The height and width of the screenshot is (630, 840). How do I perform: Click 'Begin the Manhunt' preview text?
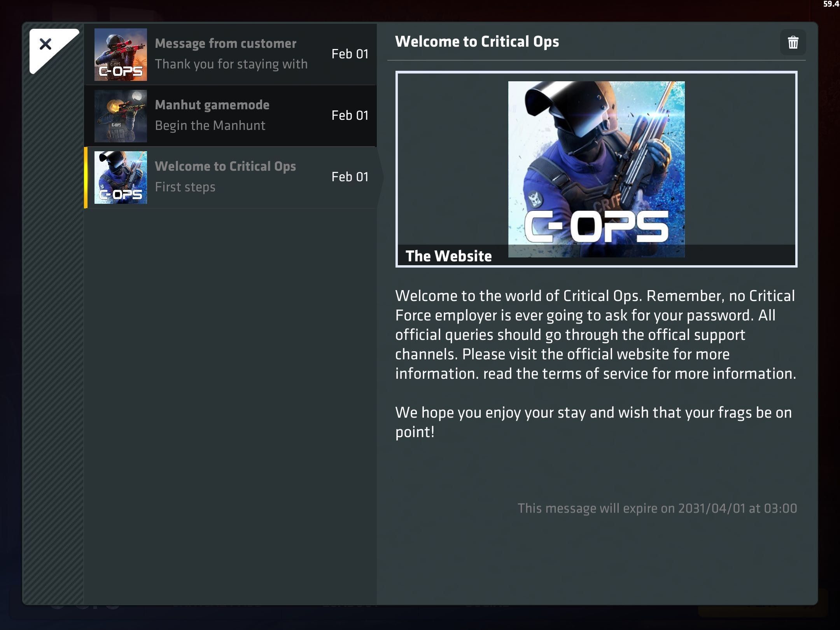tap(210, 126)
